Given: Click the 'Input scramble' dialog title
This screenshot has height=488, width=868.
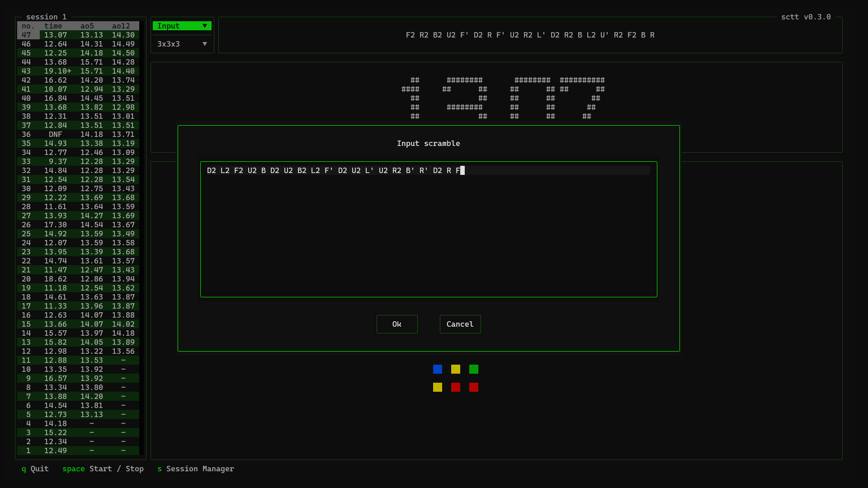Looking at the screenshot, I should click(x=428, y=143).
